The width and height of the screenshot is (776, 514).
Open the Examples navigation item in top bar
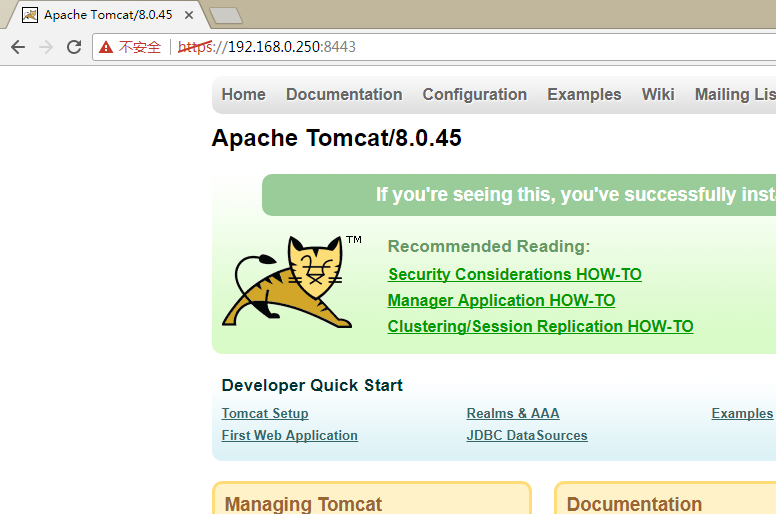[584, 94]
